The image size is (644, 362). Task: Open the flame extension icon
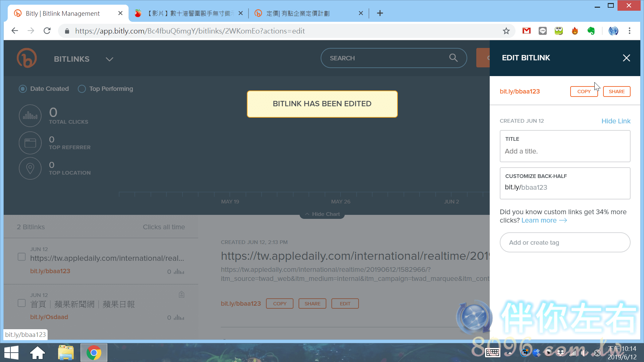[x=575, y=31]
